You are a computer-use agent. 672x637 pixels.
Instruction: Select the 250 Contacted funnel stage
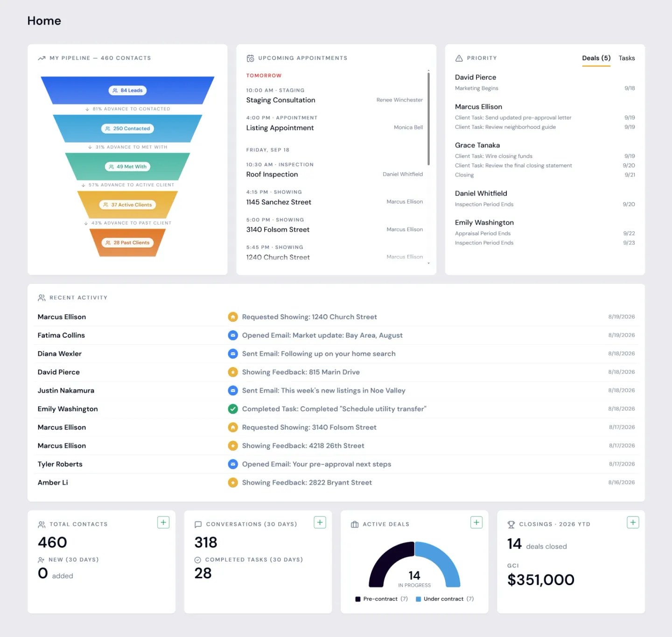[x=127, y=128]
